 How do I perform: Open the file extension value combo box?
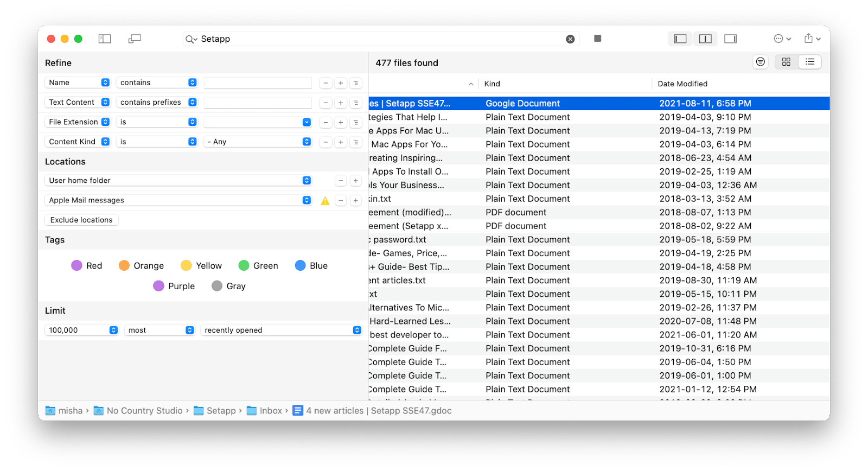258,122
